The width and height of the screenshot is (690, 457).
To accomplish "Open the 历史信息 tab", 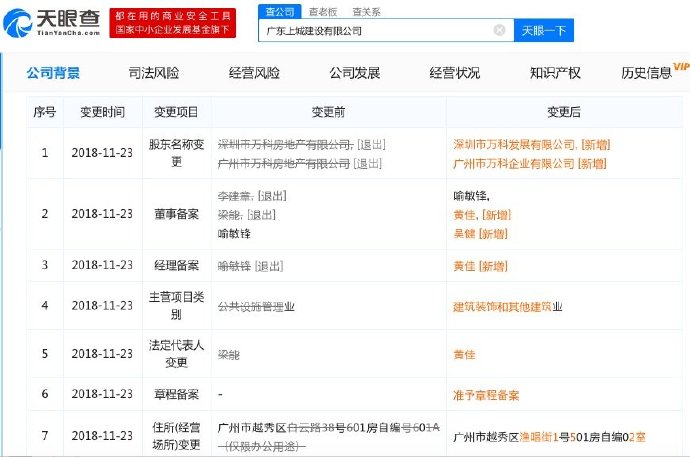I will [646, 73].
